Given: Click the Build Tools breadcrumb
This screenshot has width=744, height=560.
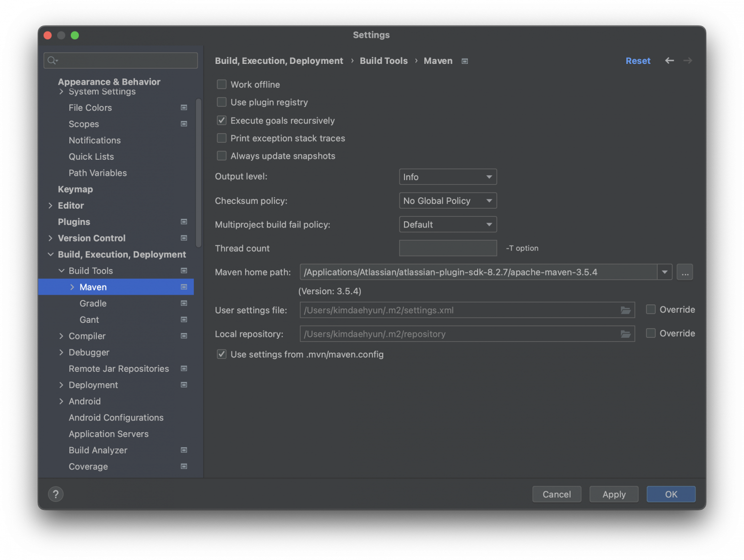Looking at the screenshot, I should click(384, 61).
